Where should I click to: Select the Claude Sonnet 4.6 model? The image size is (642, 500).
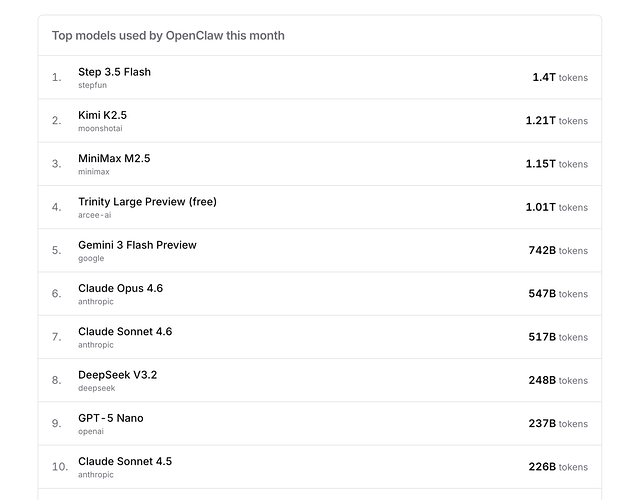coord(125,331)
